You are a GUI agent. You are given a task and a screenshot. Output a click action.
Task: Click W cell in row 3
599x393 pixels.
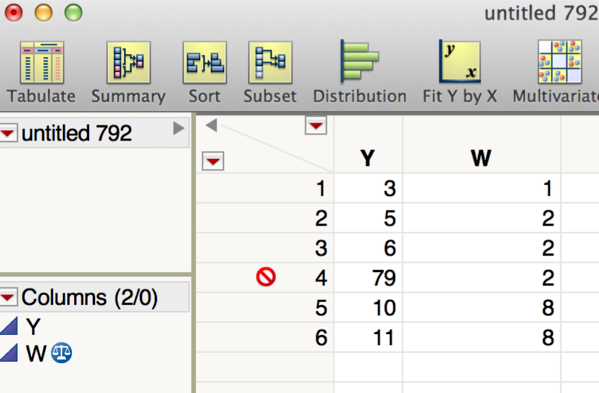click(481, 248)
